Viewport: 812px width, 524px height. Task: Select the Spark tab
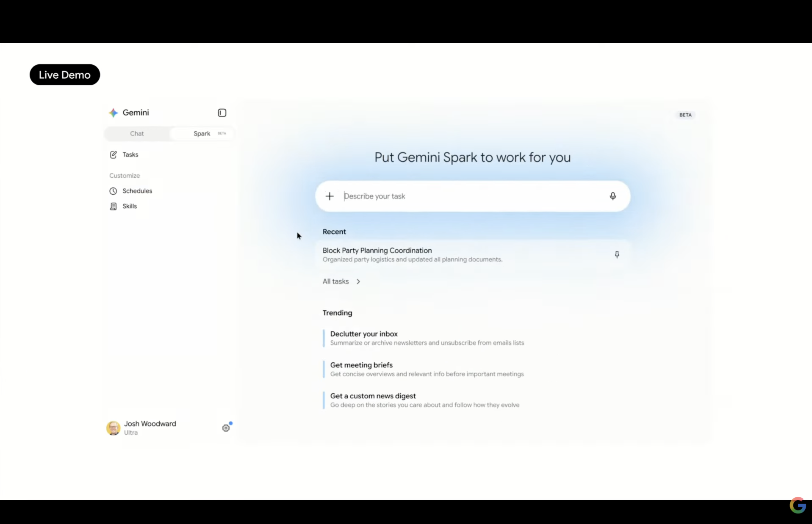point(202,133)
